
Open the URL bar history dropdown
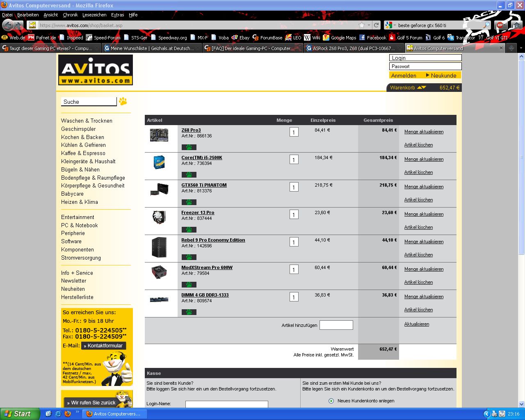click(x=369, y=25)
